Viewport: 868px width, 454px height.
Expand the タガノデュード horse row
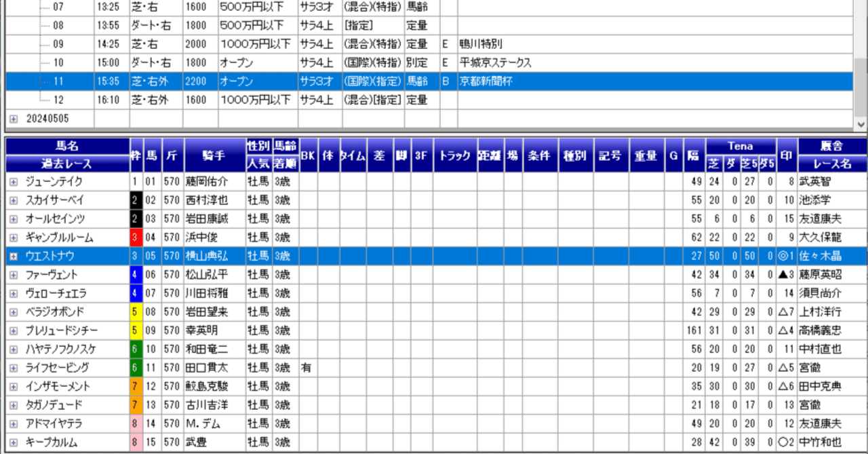click(x=14, y=405)
